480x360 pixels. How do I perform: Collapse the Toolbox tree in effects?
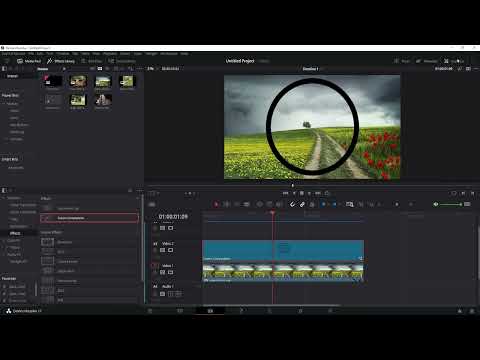click(4, 198)
